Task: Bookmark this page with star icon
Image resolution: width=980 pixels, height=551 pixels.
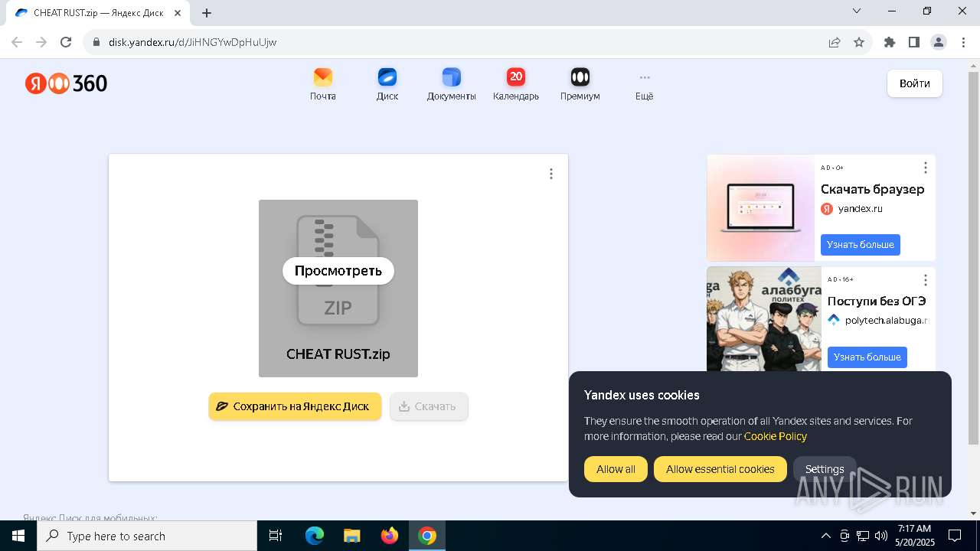Action: (859, 42)
